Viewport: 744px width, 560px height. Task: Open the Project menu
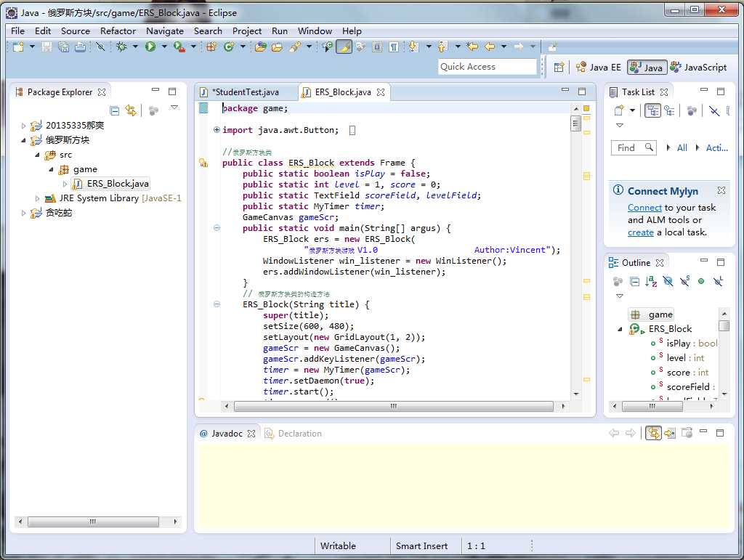(247, 31)
